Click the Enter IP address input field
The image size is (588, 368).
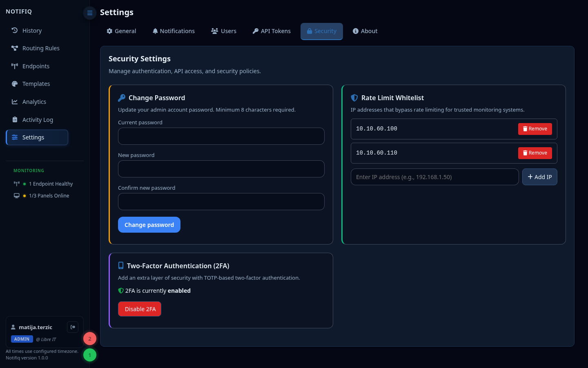click(435, 177)
